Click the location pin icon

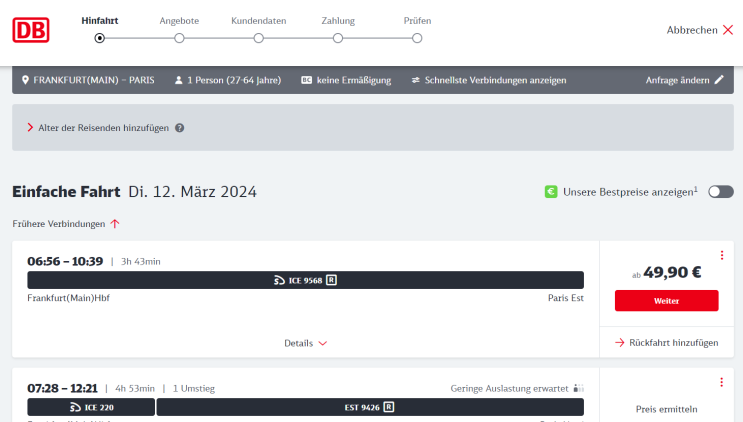26,80
